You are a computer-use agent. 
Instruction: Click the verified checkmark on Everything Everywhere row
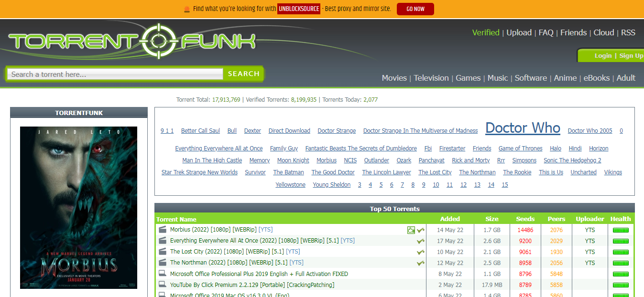[421, 241]
